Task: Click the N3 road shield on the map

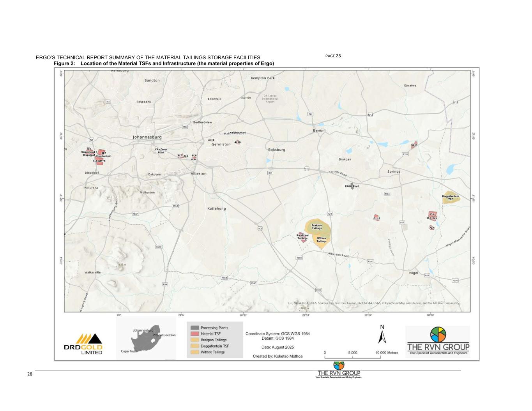Action: point(260,228)
